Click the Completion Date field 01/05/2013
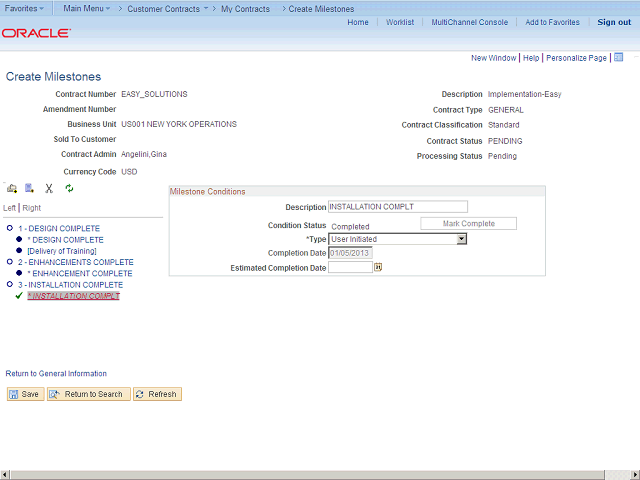This screenshot has width=640, height=480. click(350, 253)
